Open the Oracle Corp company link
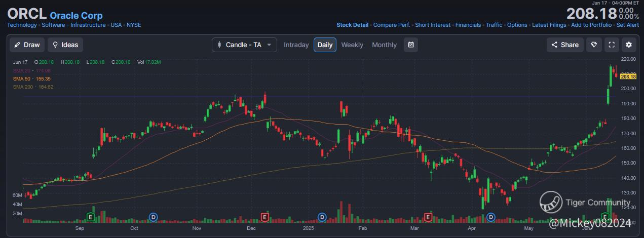The height and width of the screenshot is (238, 644). coord(76,16)
